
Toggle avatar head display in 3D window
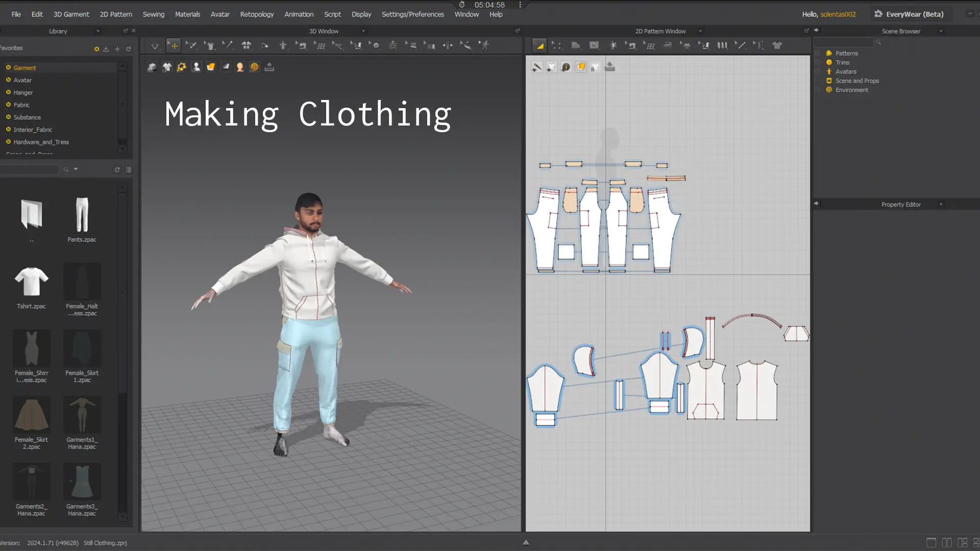tap(240, 67)
